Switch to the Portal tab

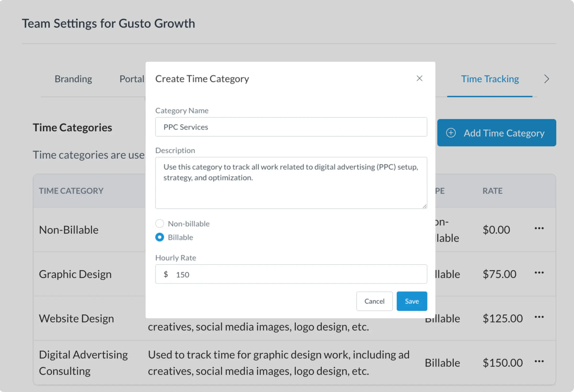[132, 79]
